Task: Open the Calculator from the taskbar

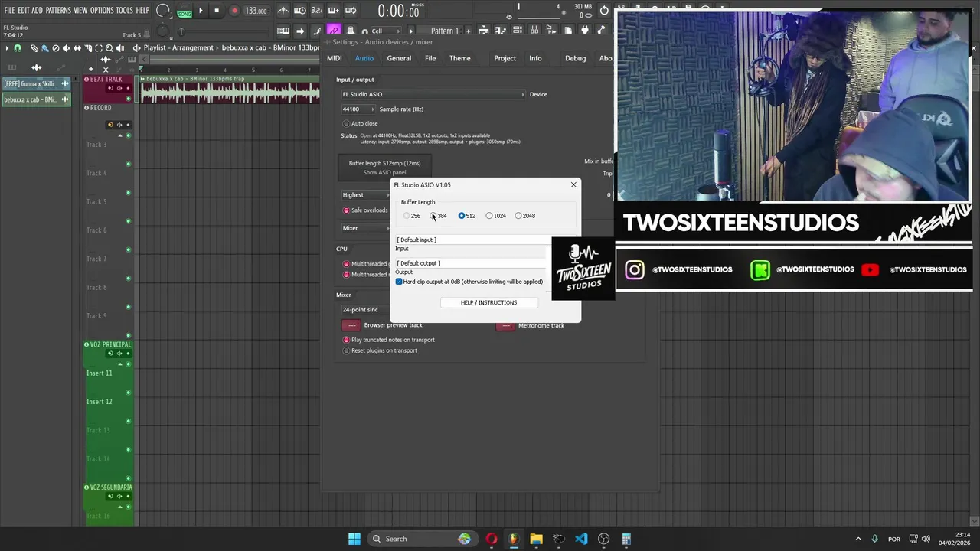Action: tap(626, 539)
